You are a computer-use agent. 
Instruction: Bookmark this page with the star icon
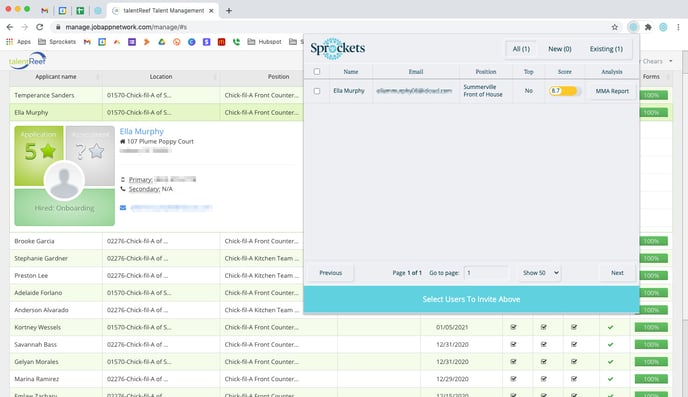(615, 27)
